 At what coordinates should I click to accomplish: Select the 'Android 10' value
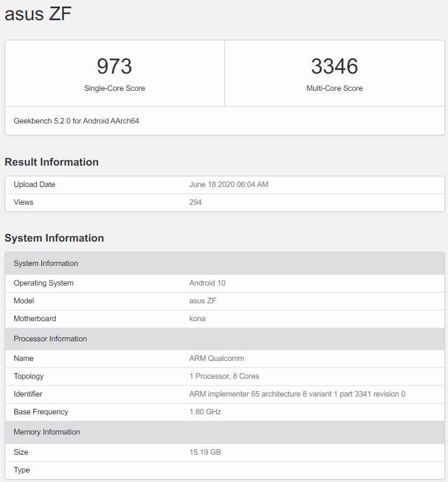click(x=208, y=283)
